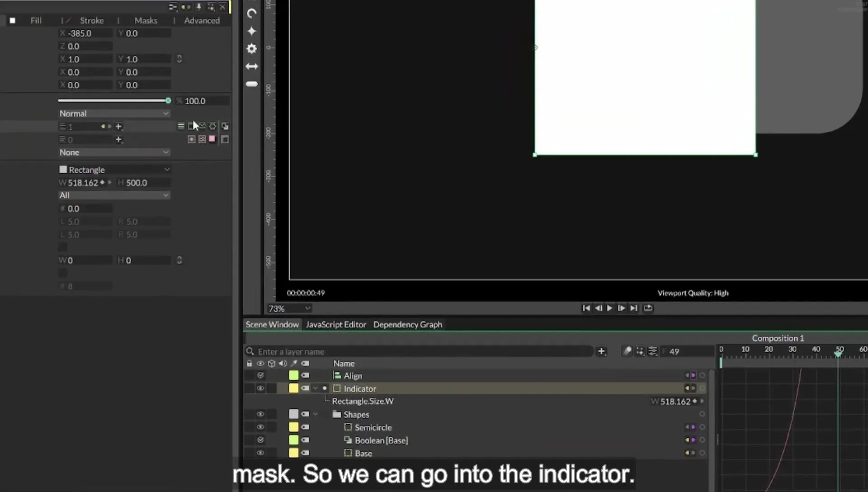
Task: Click the opacity slider handle
Action: tap(168, 100)
